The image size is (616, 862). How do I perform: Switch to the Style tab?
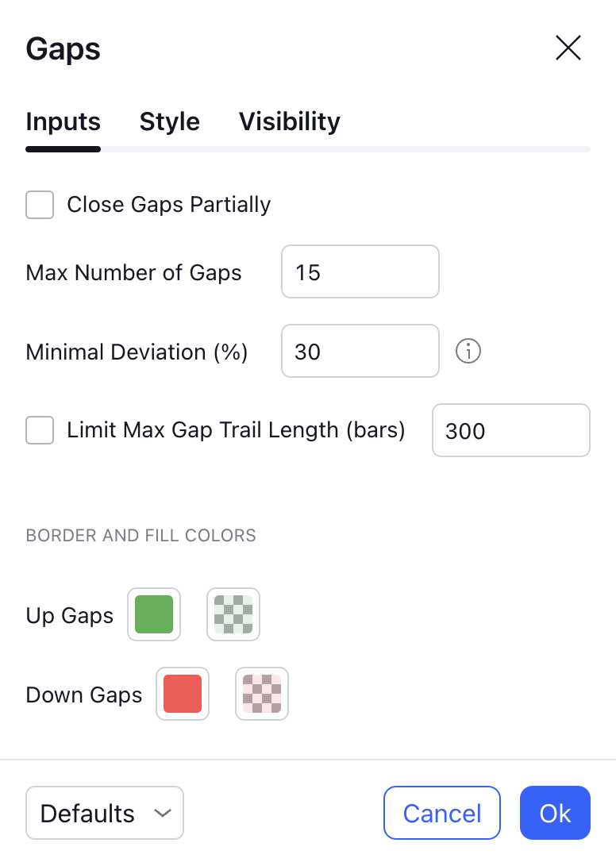pos(170,121)
